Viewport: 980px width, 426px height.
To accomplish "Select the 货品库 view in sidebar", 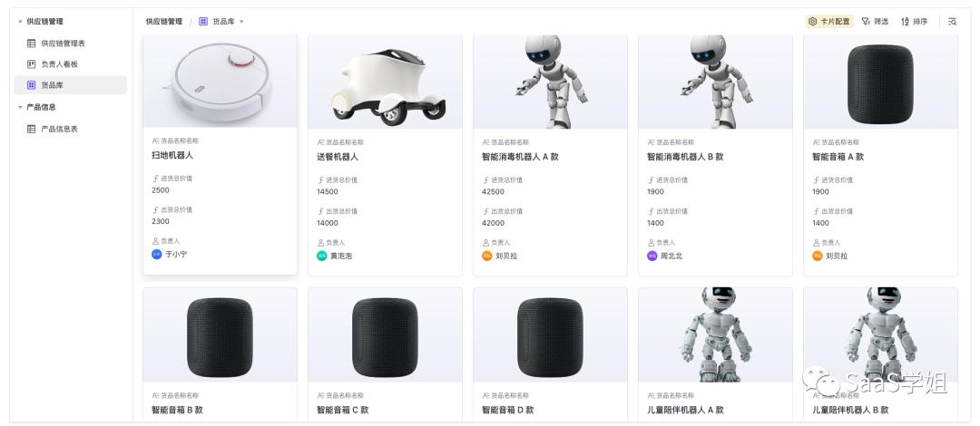I will (x=71, y=85).
